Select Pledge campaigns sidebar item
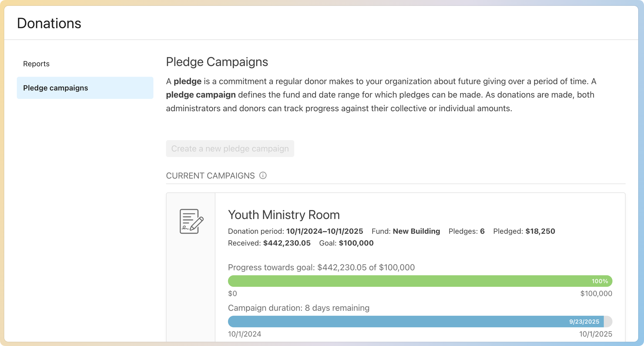 85,88
